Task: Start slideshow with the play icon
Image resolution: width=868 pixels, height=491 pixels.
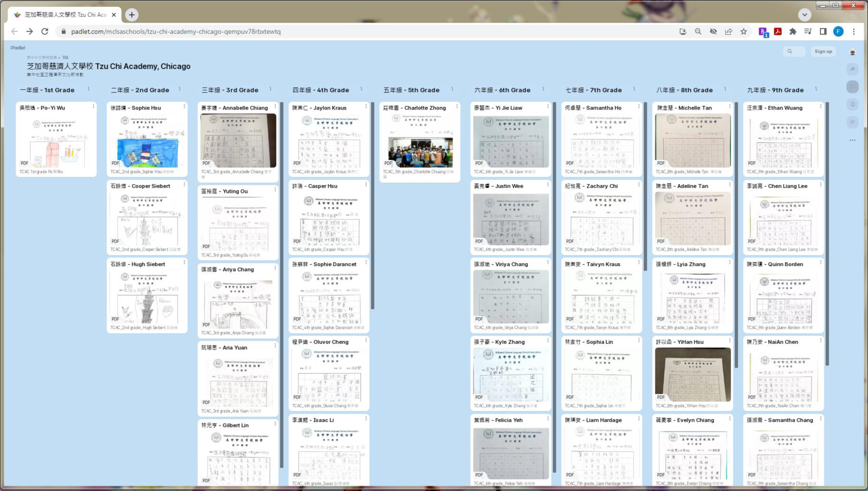Action: point(853,122)
